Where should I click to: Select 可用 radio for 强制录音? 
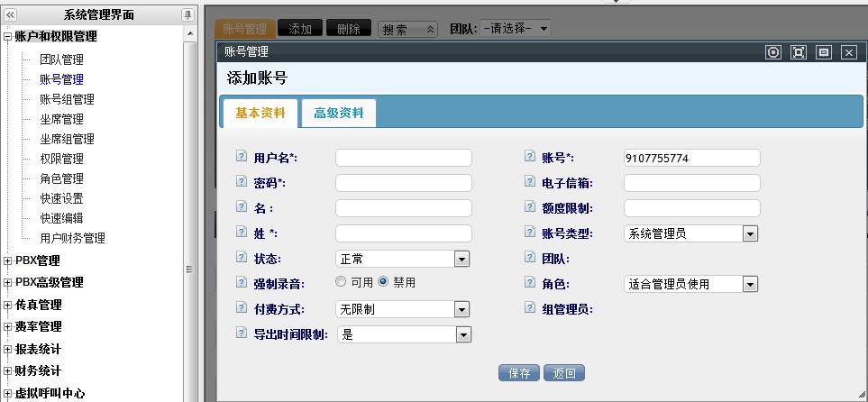[341, 282]
